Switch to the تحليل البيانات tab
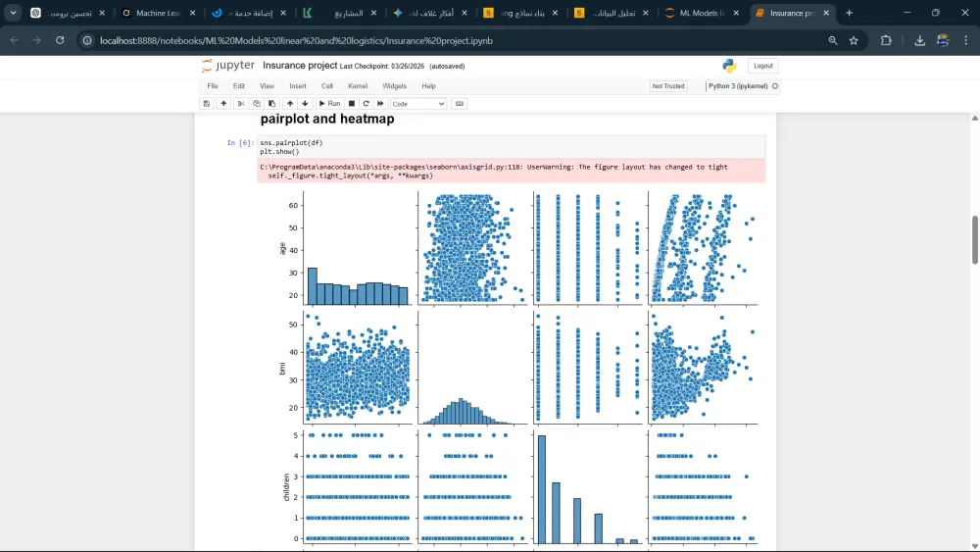Image resolution: width=980 pixels, height=552 pixels. coord(612,13)
